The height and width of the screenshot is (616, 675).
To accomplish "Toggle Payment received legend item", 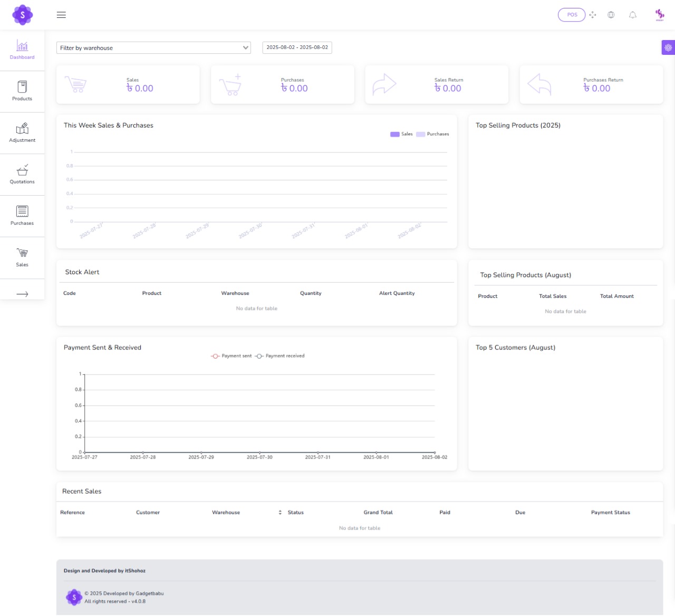I will click(280, 356).
